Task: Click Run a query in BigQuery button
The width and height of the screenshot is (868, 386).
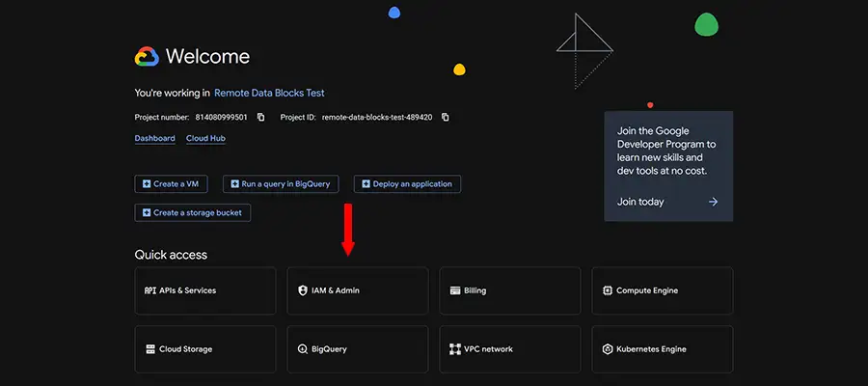Action: 281,184
